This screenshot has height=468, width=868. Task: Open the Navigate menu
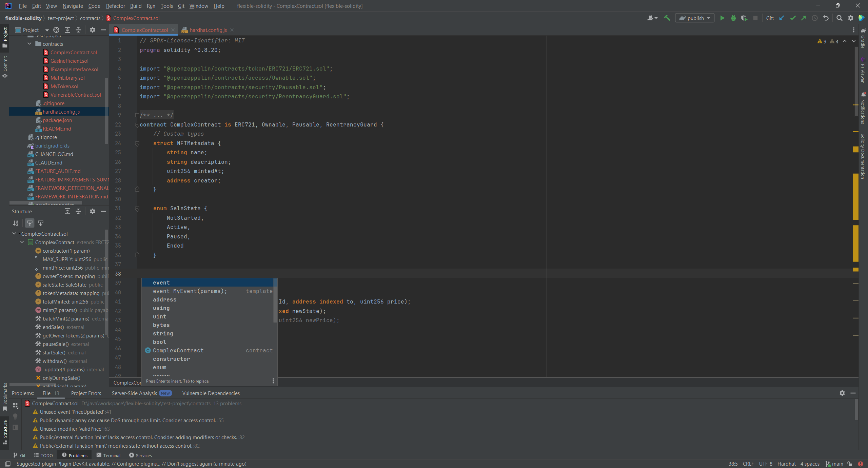73,6
